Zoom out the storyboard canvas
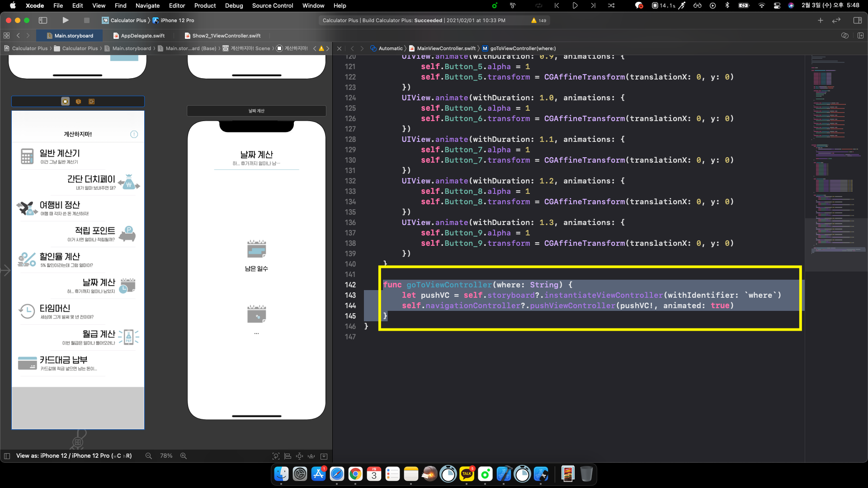 coord(148,456)
